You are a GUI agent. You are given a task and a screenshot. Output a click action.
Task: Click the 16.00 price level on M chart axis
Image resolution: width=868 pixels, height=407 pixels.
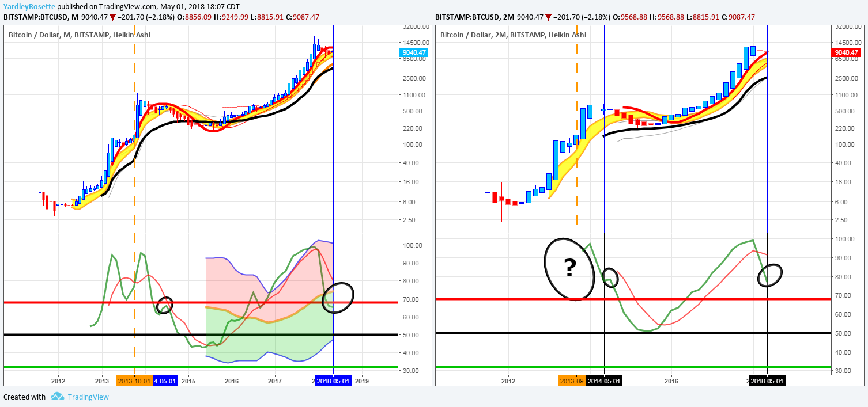[x=412, y=182]
